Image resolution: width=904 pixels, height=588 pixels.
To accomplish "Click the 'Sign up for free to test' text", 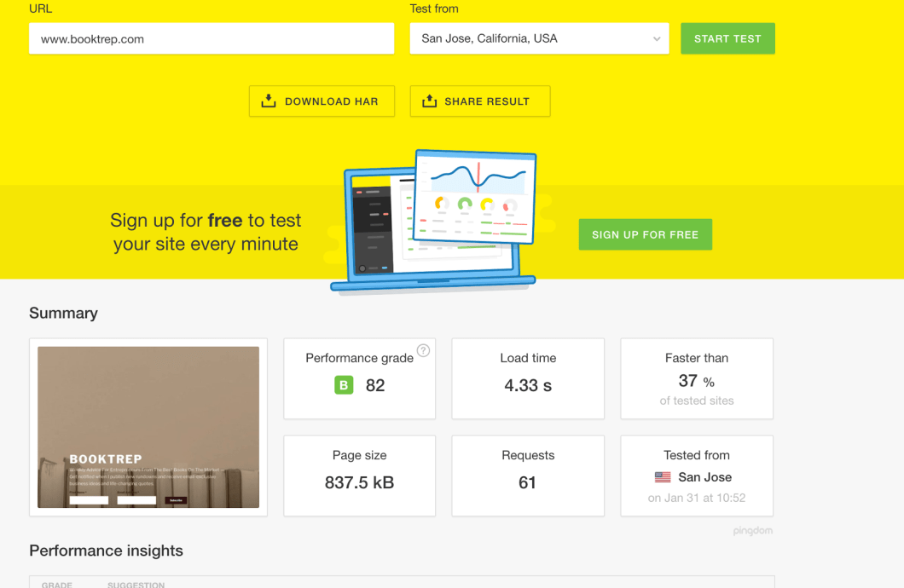I will (x=206, y=220).
